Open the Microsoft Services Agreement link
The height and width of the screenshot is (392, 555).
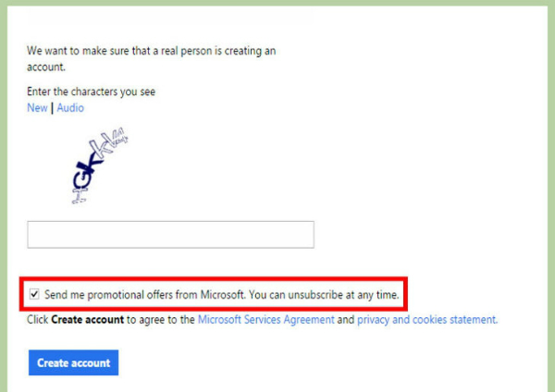(x=265, y=320)
